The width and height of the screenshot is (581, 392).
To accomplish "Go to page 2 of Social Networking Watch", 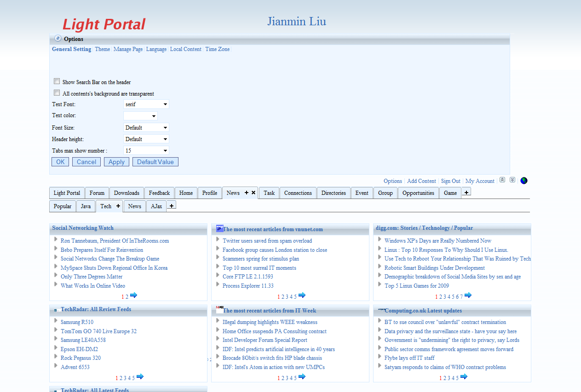I will coord(127,297).
